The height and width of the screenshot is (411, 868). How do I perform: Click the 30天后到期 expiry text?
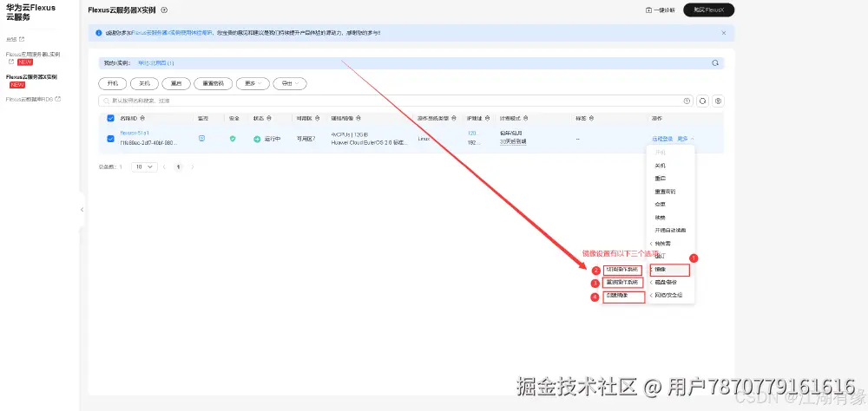tap(513, 141)
